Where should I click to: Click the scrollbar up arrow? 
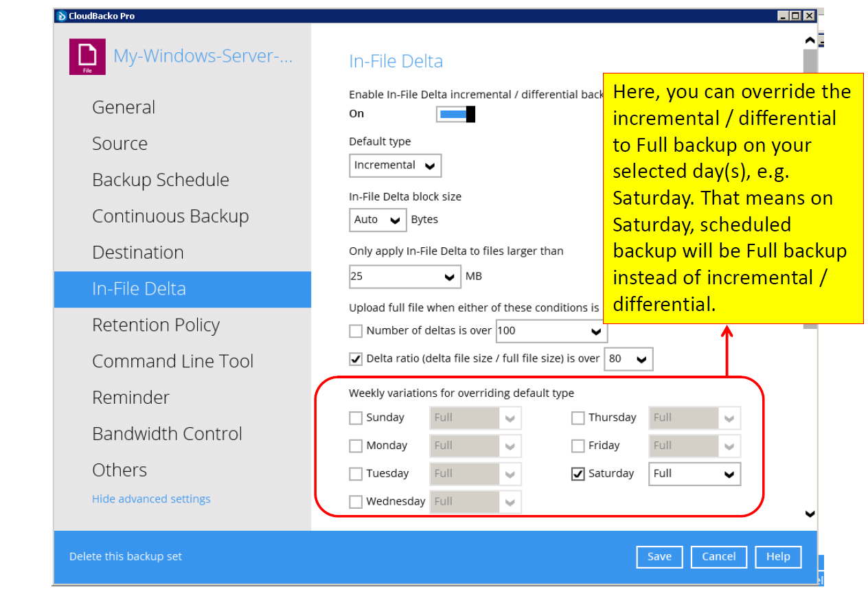tap(810, 41)
